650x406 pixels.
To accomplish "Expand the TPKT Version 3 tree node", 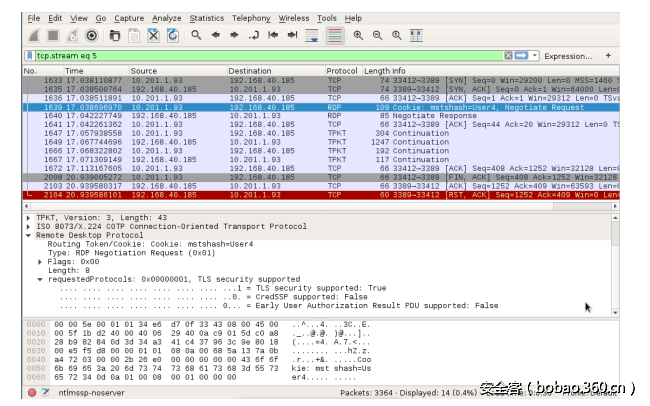I will (x=28, y=215).
